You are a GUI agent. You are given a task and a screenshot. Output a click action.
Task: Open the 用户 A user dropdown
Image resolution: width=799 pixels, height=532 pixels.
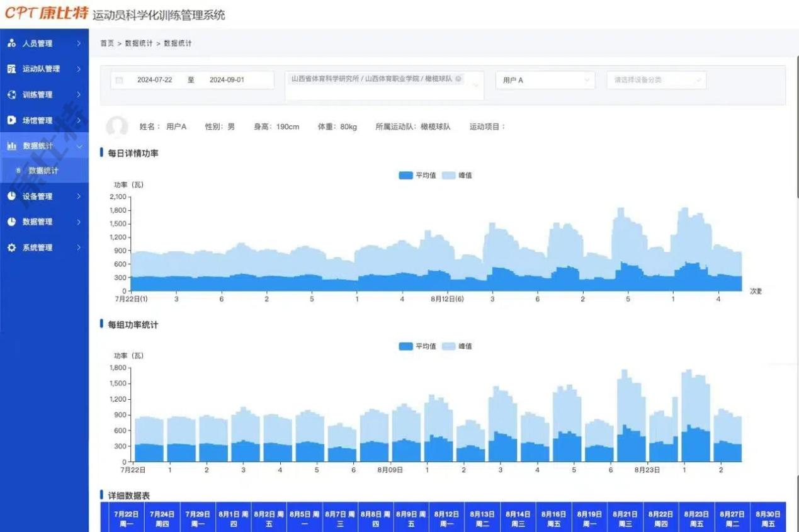[x=545, y=81]
